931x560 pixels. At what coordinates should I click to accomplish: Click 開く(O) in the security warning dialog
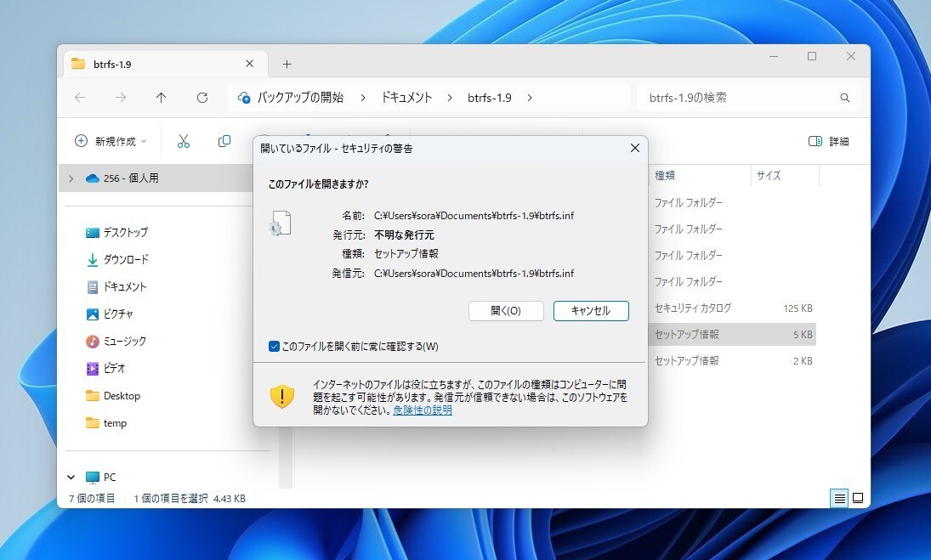pyautogui.click(x=505, y=311)
